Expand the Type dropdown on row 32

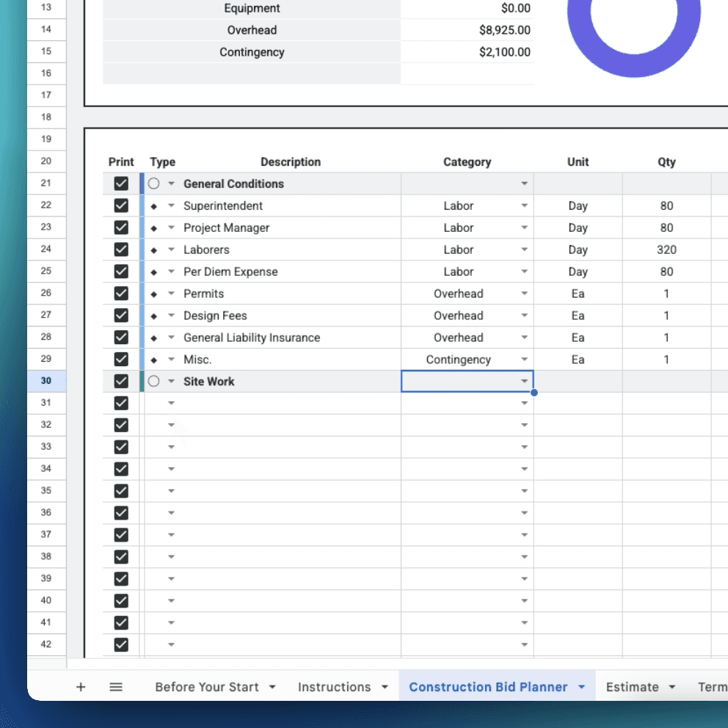[170, 425]
